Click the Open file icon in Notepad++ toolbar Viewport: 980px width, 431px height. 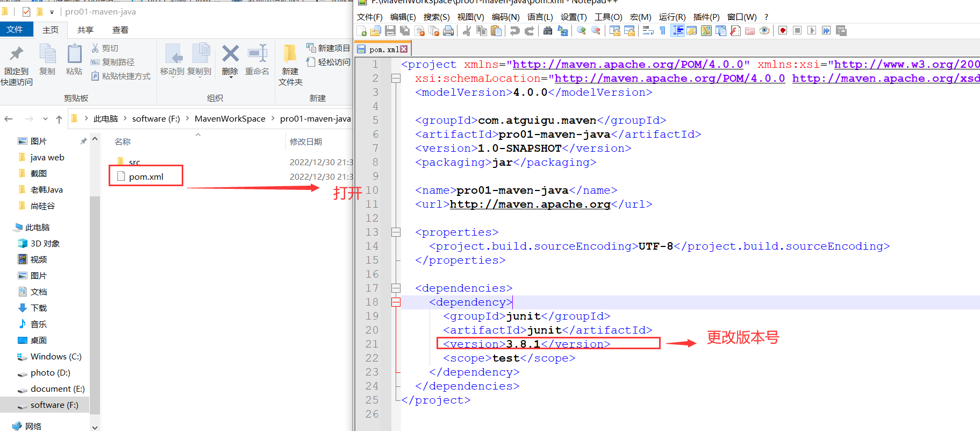(376, 31)
